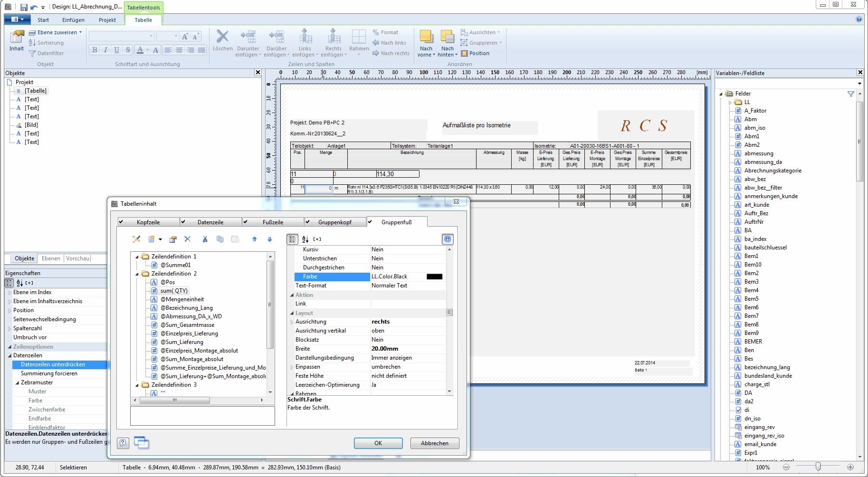Open the Fußzeile tab in dialog

273,222
